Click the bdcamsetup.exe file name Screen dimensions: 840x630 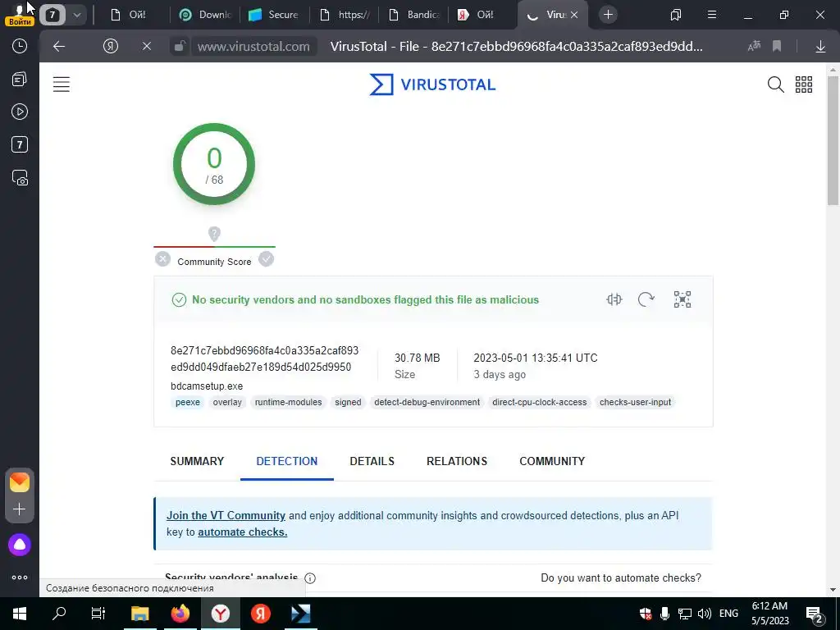pyautogui.click(x=207, y=386)
